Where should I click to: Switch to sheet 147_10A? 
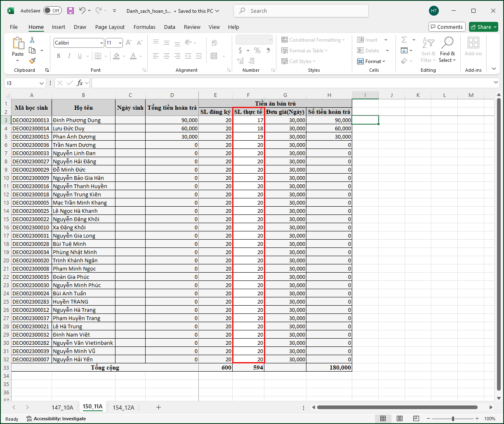tap(62, 408)
